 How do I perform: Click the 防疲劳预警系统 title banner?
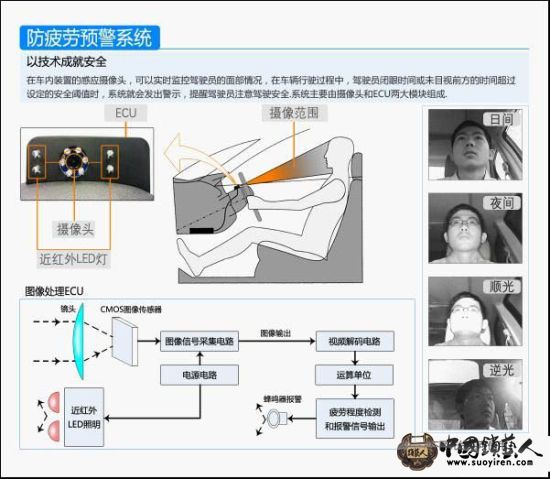89,38
